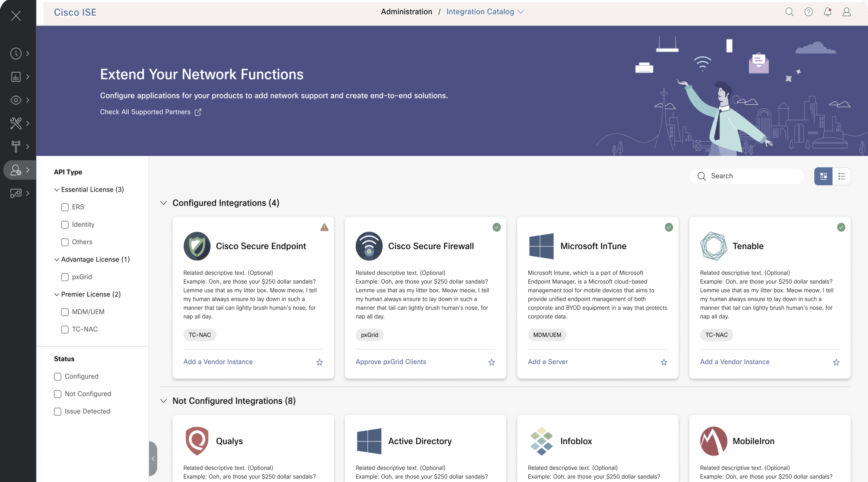Image resolution: width=868 pixels, height=482 pixels.
Task: Focus the integrations Search field
Action: click(746, 176)
